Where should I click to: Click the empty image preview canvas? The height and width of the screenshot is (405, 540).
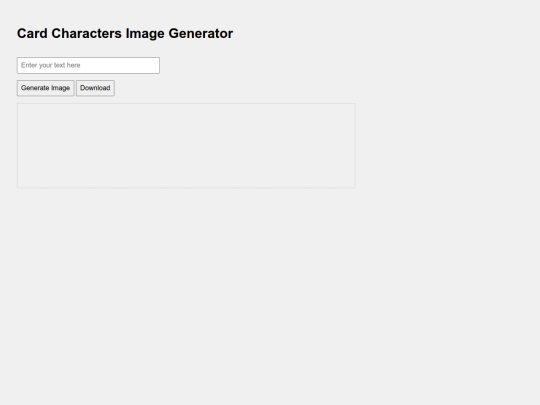186,146
